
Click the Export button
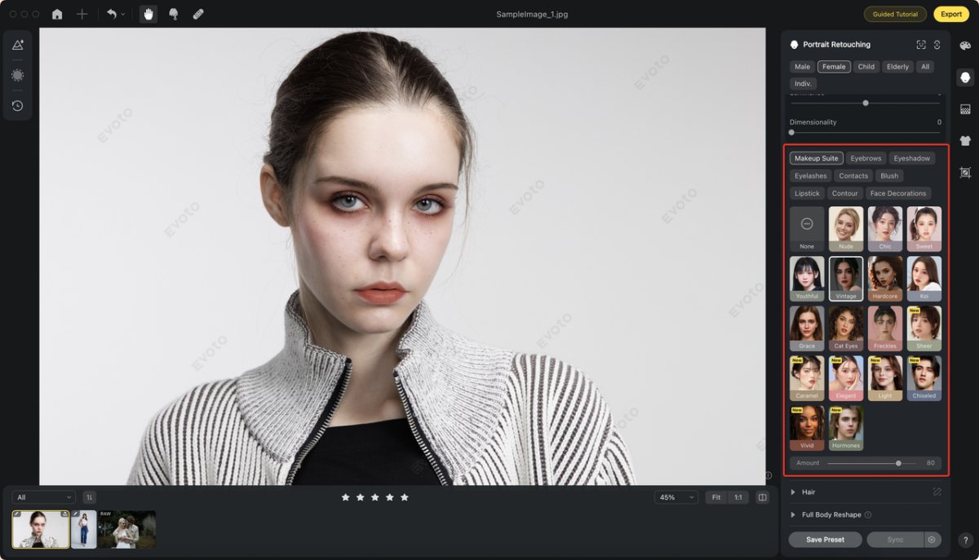tap(951, 14)
